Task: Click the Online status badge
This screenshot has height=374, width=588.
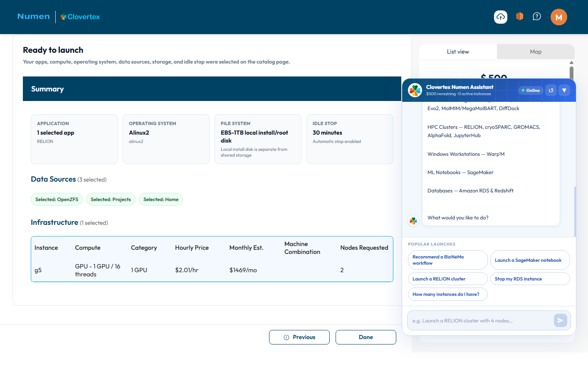Action: tap(531, 90)
